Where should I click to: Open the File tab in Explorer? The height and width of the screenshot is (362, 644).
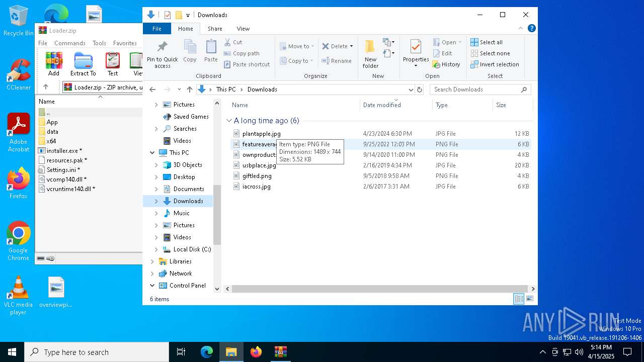tap(157, 29)
